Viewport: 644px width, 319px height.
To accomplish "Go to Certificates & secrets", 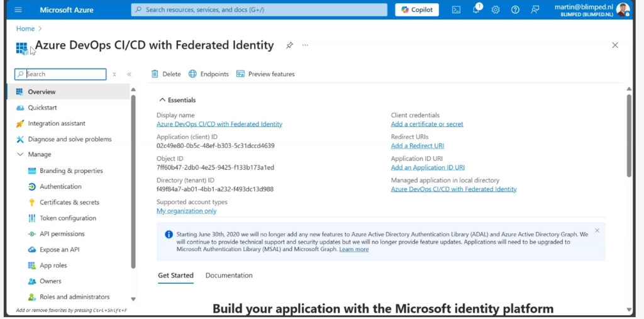I will [69, 202].
